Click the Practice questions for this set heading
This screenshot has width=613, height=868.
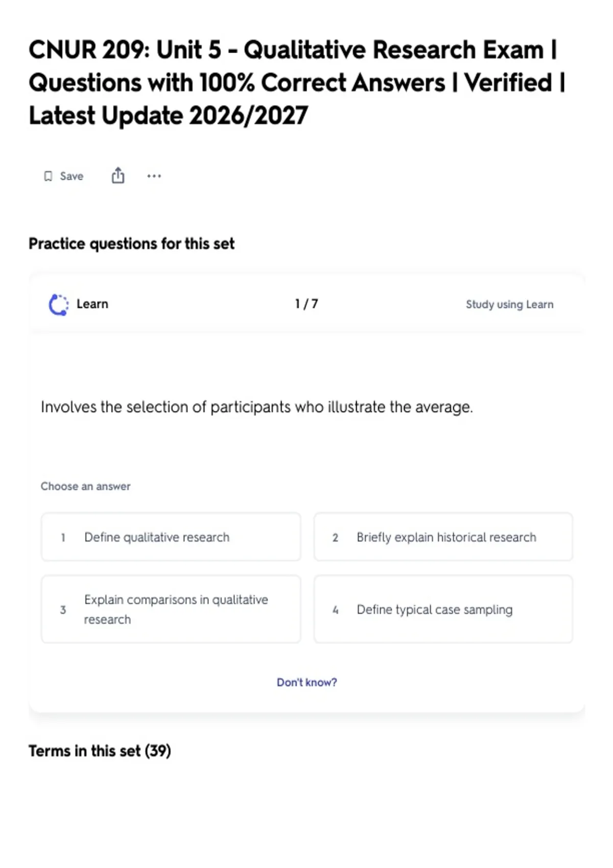pyautogui.click(x=132, y=244)
